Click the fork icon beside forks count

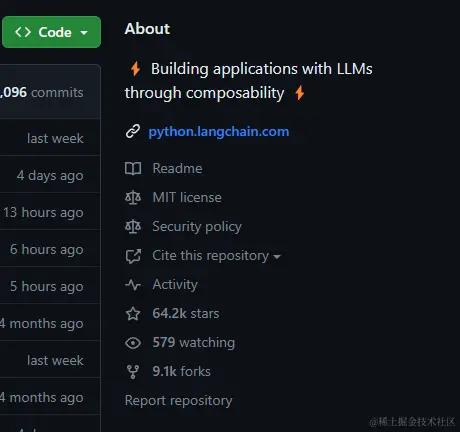click(133, 372)
